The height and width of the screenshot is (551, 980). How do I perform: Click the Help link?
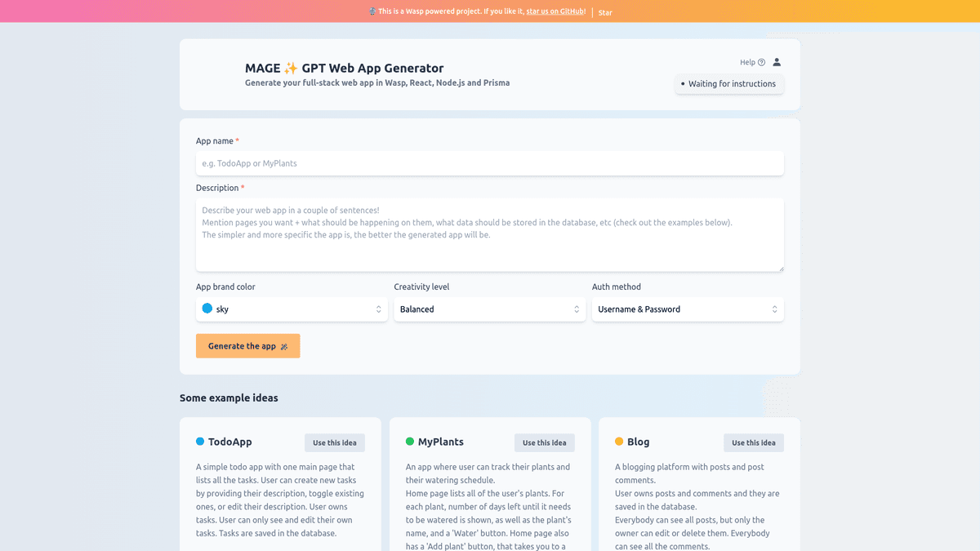click(x=752, y=62)
